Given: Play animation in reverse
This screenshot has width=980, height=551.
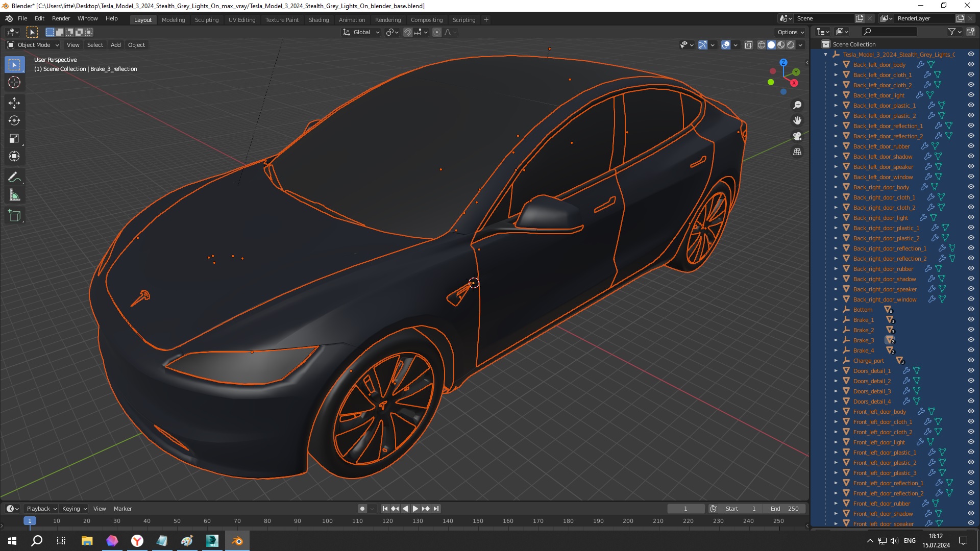Looking at the screenshot, I should coord(405,509).
